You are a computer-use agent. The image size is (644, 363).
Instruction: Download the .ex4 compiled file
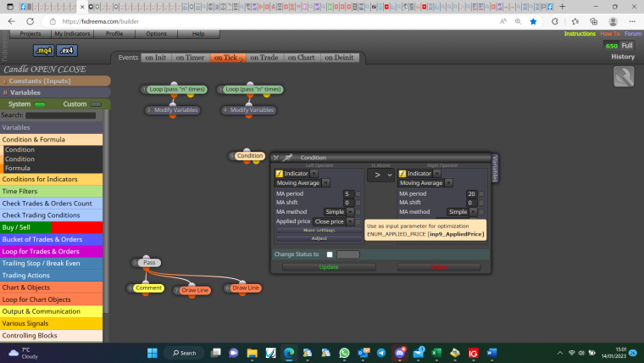(x=67, y=51)
